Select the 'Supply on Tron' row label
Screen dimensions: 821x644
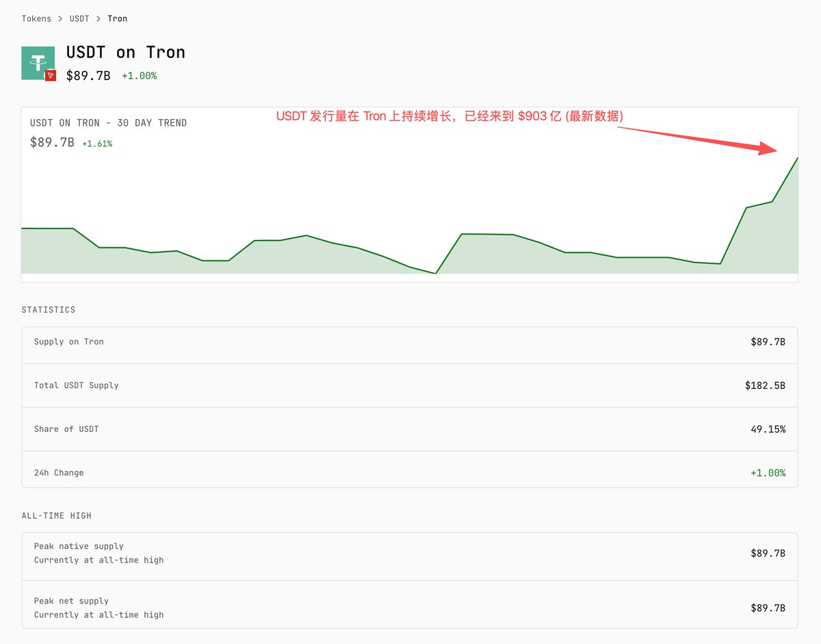point(69,342)
